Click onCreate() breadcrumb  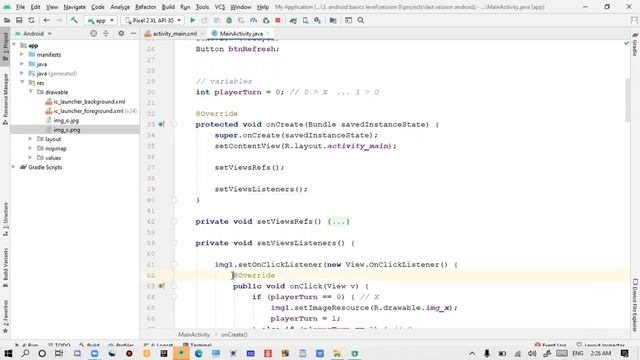click(x=234, y=334)
